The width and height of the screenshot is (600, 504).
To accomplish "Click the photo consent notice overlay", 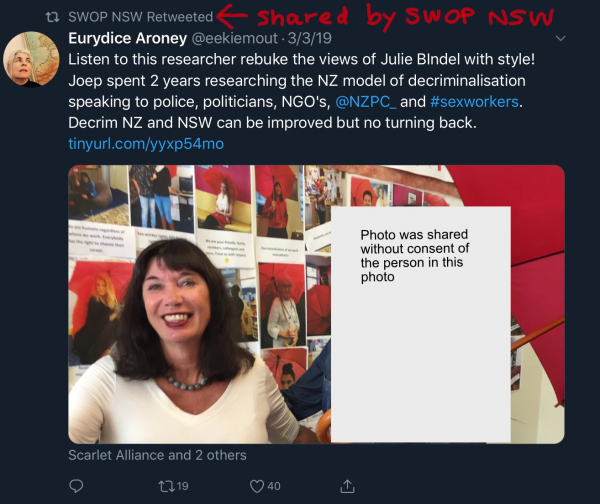I will [x=421, y=325].
